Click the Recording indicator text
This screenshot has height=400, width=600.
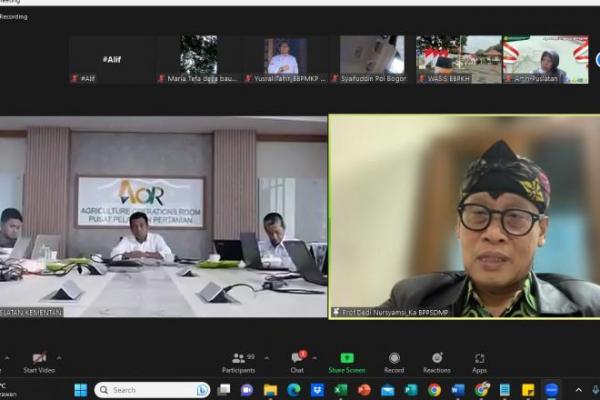tap(14, 17)
